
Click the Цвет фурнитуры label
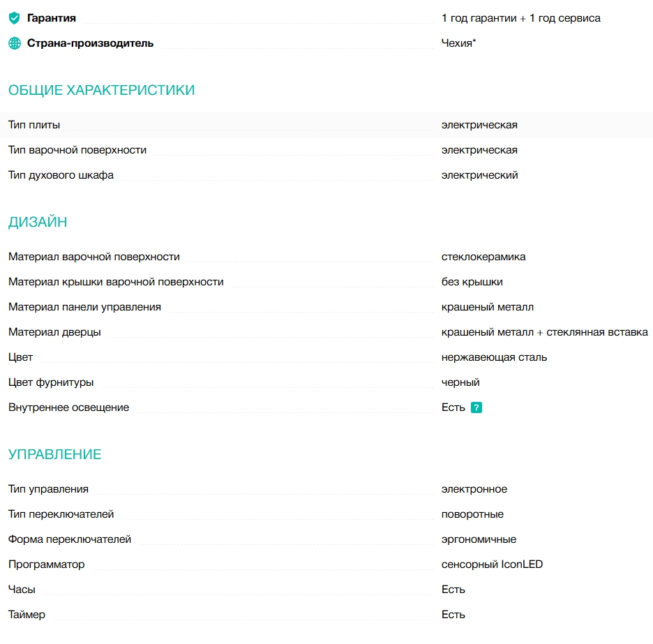coord(51,382)
